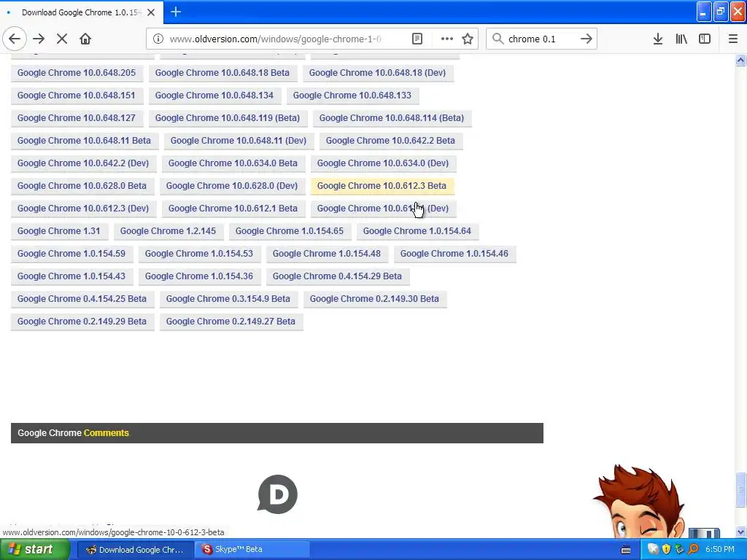The height and width of the screenshot is (560, 747).
Task: Go forward with the browser forward arrow
Action: (39, 39)
